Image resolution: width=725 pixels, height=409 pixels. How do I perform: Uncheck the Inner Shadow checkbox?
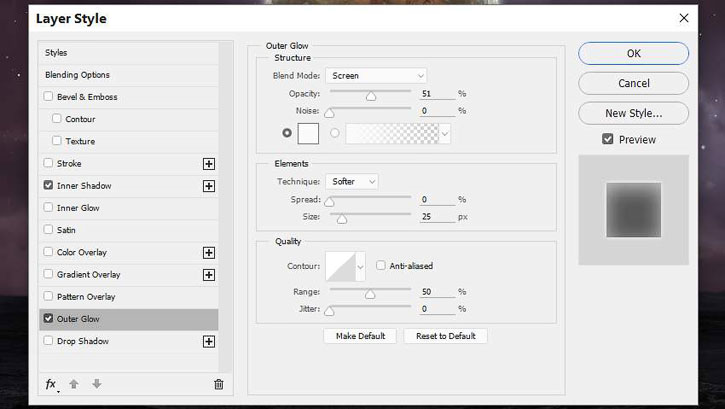pyautogui.click(x=48, y=185)
